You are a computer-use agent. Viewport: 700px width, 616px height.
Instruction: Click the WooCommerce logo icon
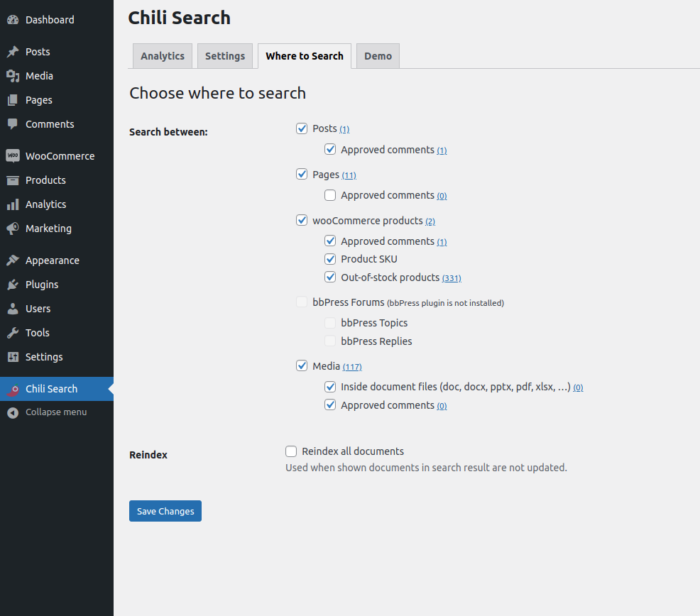click(x=13, y=156)
